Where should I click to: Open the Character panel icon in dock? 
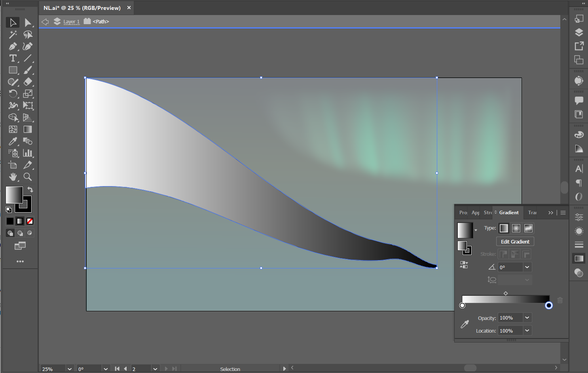pos(579,169)
